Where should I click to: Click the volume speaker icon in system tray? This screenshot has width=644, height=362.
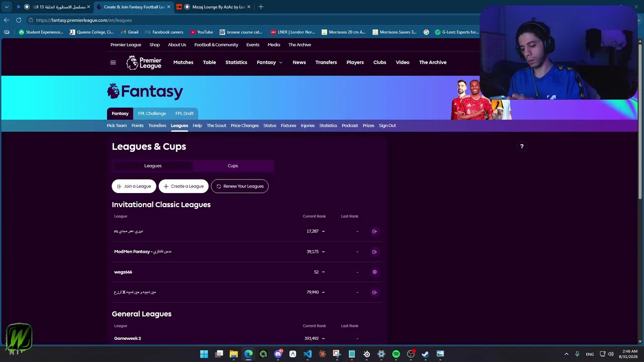tap(610, 354)
